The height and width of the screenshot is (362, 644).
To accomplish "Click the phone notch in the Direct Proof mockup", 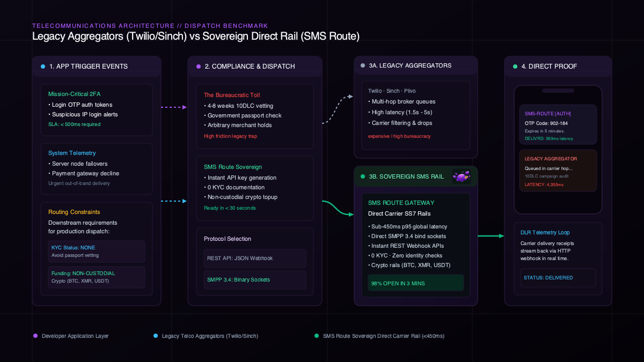I will pyautogui.click(x=558, y=91).
